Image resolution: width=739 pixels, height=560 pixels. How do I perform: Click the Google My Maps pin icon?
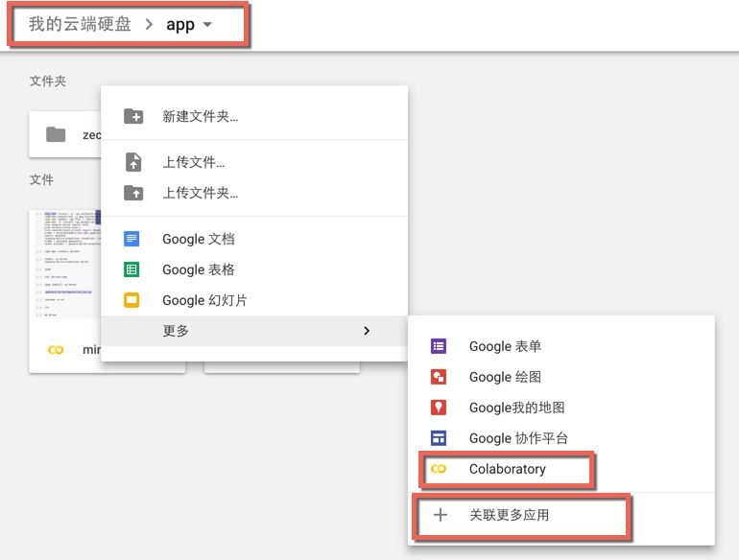439,408
